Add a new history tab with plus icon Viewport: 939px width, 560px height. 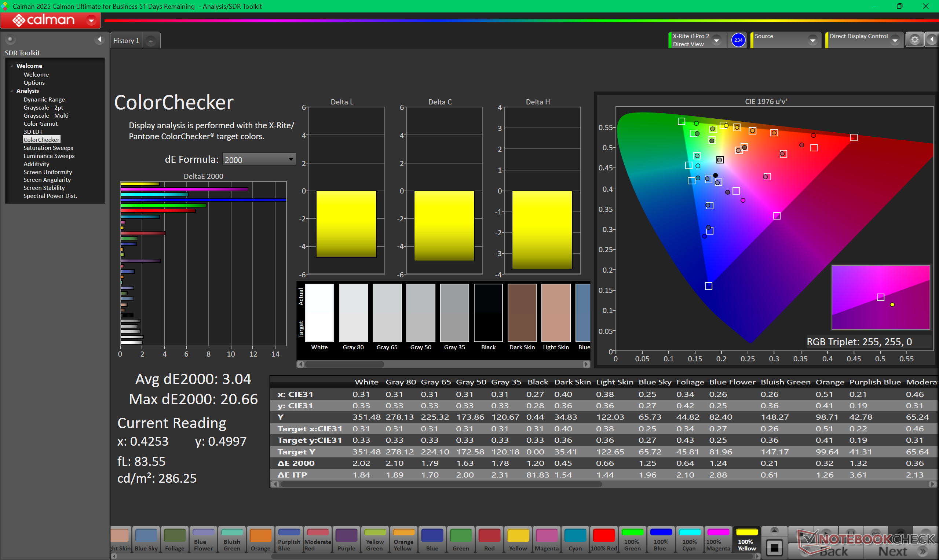point(151,41)
